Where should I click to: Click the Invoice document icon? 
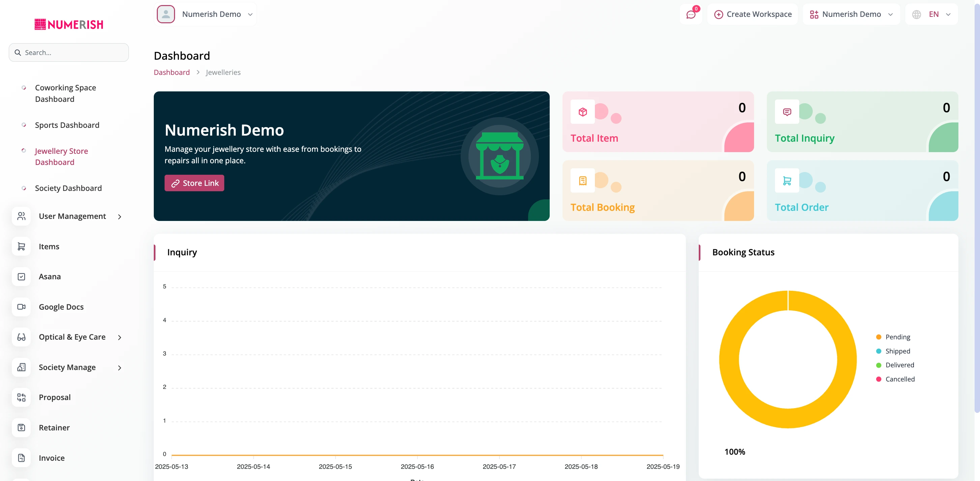click(x=21, y=458)
